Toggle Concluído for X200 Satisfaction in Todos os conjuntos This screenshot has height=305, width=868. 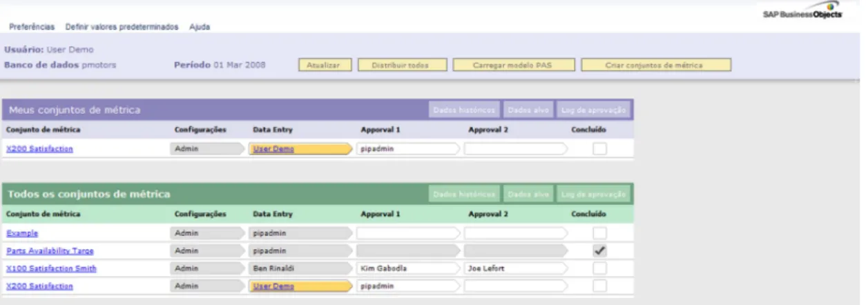pyautogui.click(x=600, y=286)
